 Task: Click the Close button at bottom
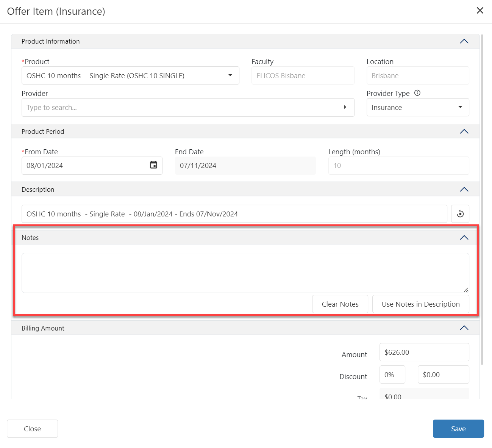32,429
